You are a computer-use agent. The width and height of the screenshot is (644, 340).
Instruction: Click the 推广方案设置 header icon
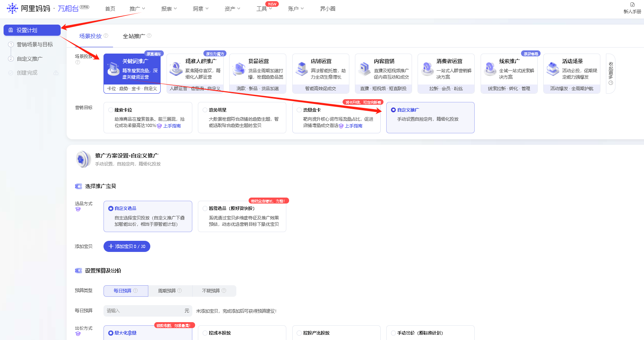tap(83, 159)
